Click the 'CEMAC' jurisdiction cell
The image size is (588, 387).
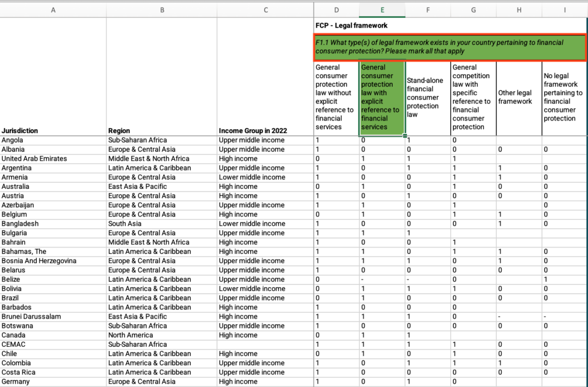click(x=53, y=345)
